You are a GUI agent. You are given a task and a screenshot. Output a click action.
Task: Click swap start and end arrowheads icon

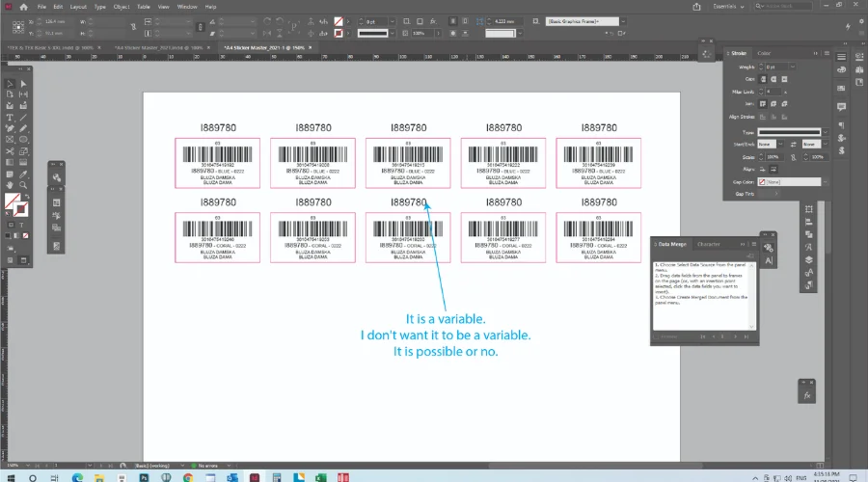click(x=794, y=144)
